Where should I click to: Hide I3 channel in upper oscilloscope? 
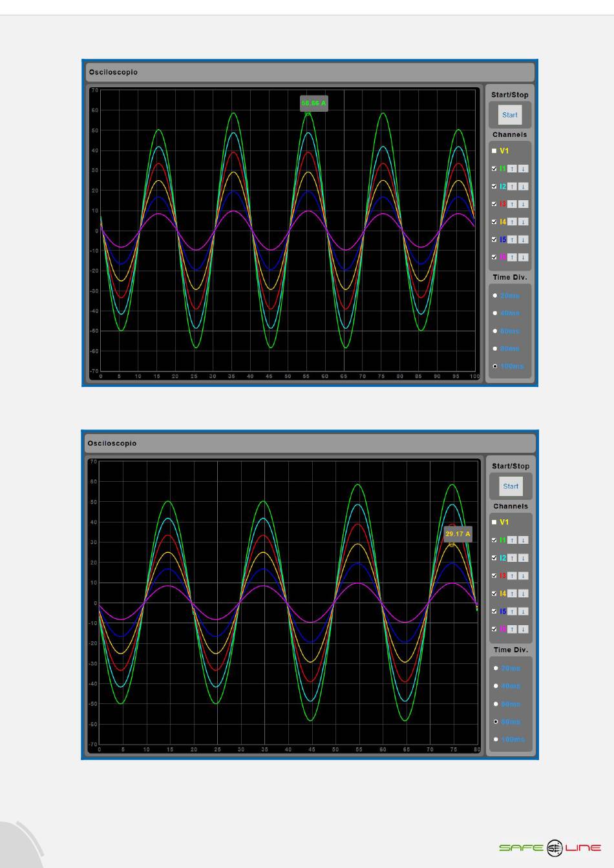pos(494,204)
